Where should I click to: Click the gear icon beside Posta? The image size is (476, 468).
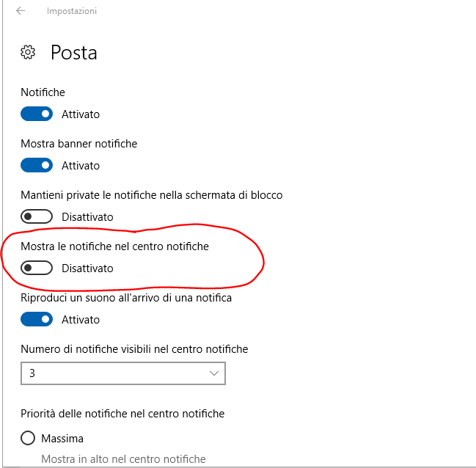coord(29,52)
